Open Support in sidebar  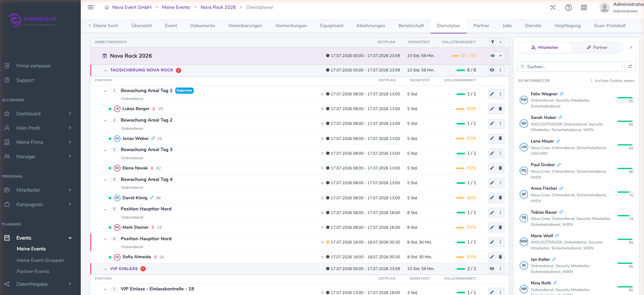point(25,80)
